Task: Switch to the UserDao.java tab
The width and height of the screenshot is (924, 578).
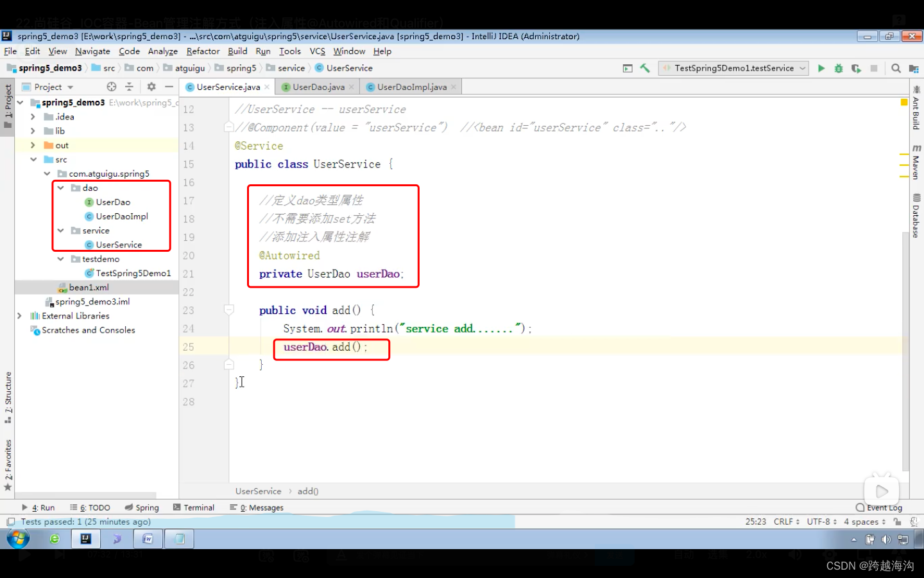Action: click(x=318, y=87)
